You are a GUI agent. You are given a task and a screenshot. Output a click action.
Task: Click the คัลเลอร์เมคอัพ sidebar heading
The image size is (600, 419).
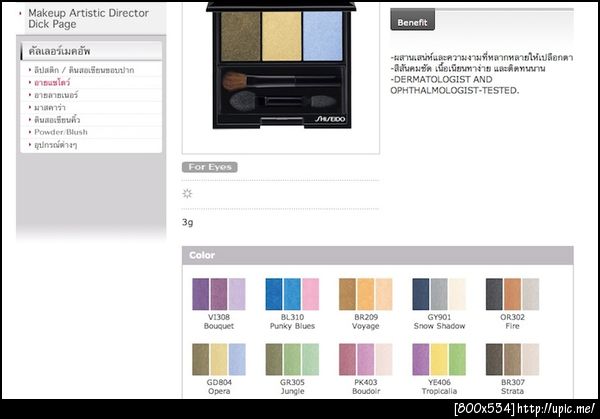tap(59, 51)
